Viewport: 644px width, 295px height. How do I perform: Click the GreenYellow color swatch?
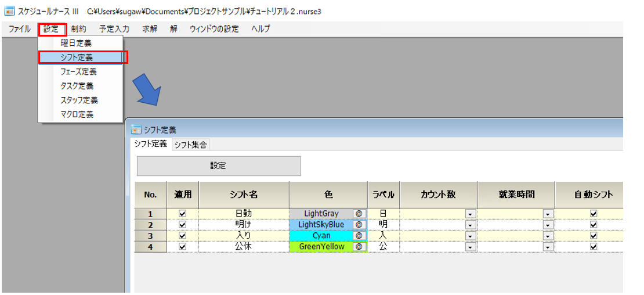click(321, 247)
